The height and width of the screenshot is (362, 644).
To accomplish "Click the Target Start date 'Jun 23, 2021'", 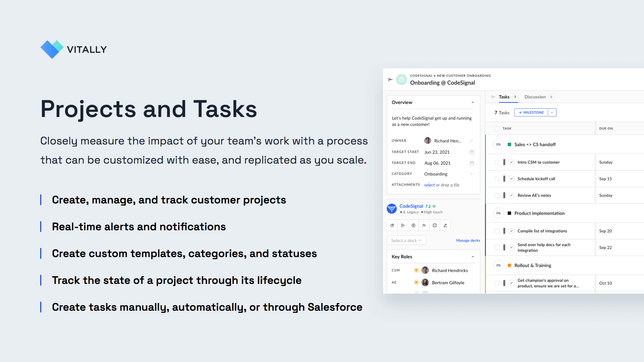I will (x=437, y=152).
